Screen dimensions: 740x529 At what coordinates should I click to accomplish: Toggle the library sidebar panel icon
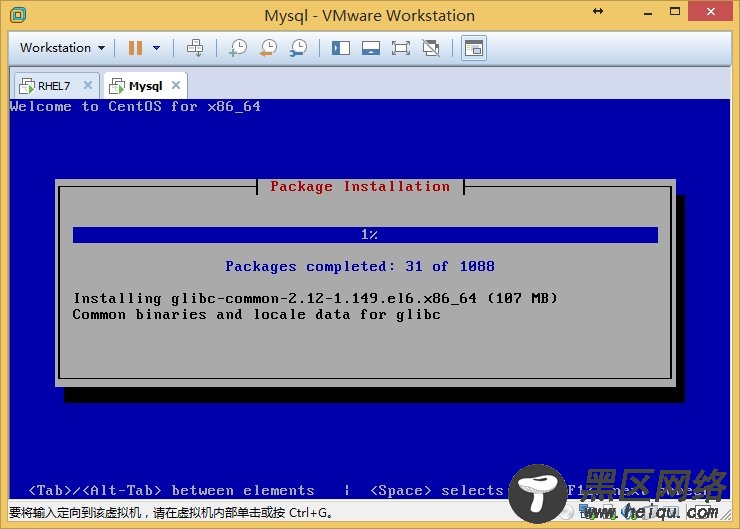click(x=341, y=48)
